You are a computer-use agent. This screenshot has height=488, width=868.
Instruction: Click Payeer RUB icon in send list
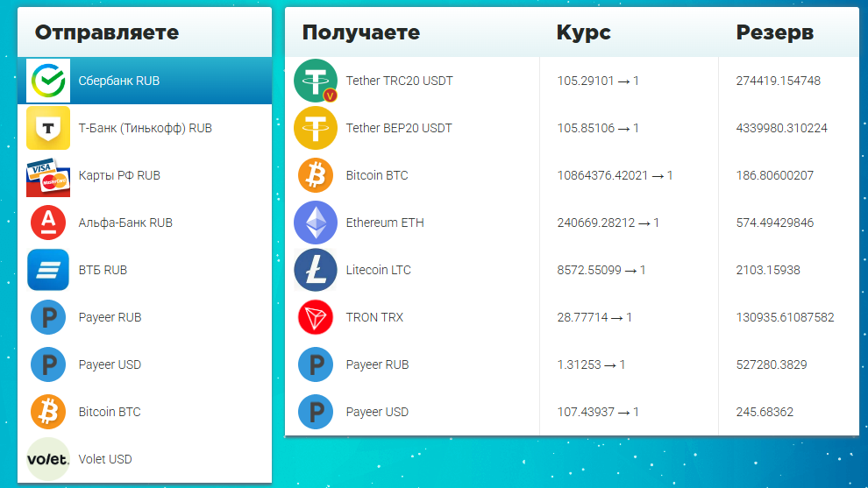(48, 317)
